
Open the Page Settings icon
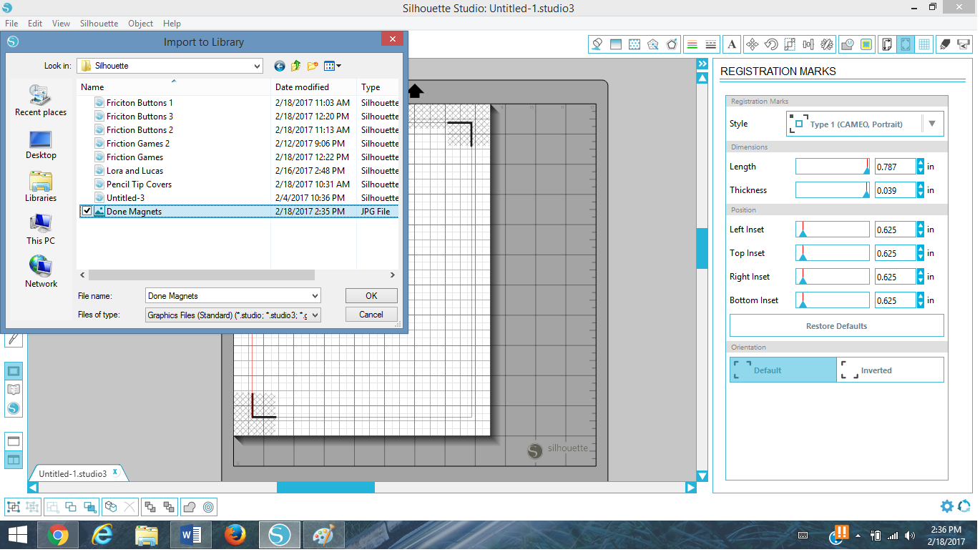(887, 44)
